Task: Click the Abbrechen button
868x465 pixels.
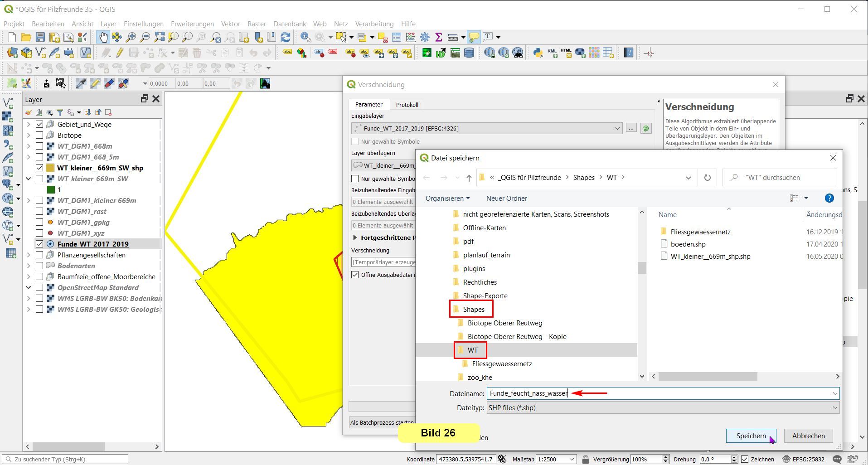Action: (x=808, y=436)
